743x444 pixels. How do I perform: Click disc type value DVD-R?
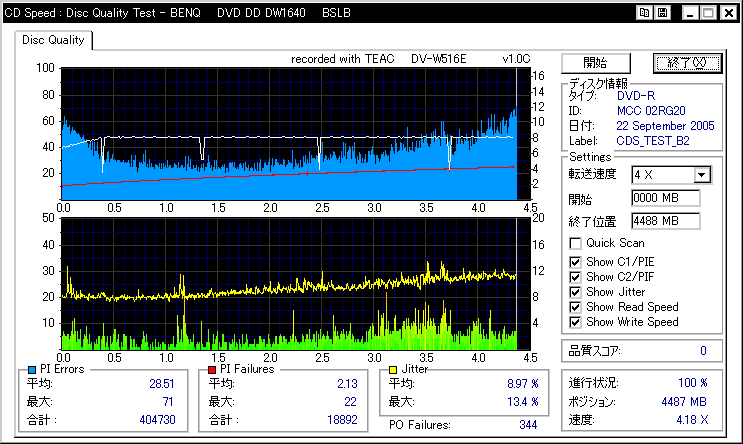coord(636,96)
